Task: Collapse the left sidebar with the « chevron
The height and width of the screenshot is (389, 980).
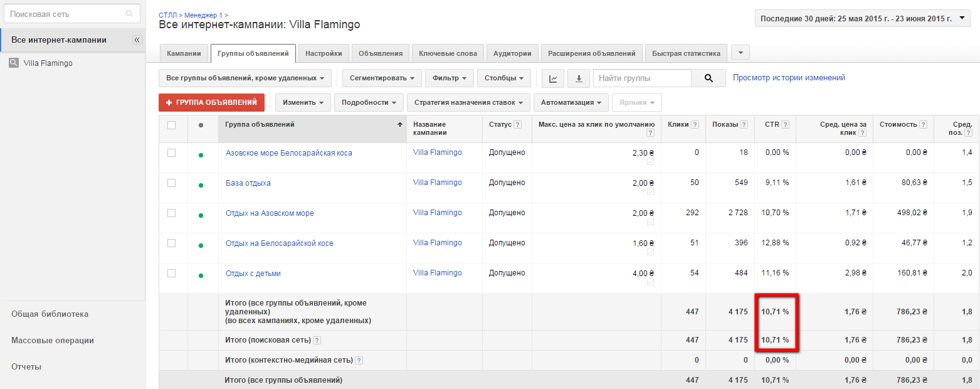Action: coord(137,39)
